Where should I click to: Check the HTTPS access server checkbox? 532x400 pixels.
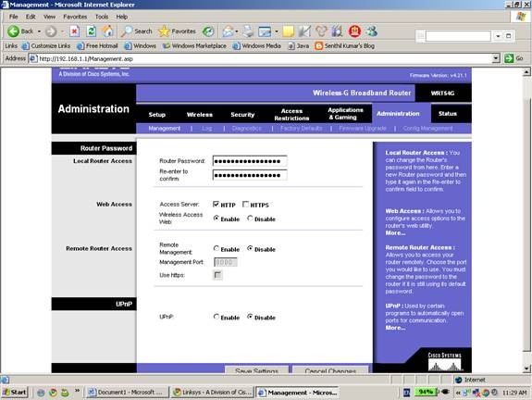(245, 204)
